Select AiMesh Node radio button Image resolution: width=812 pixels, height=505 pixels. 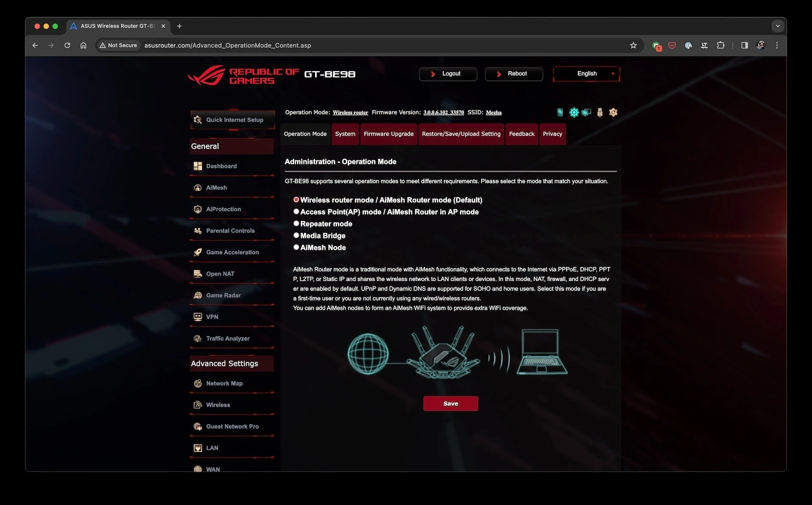pos(296,247)
